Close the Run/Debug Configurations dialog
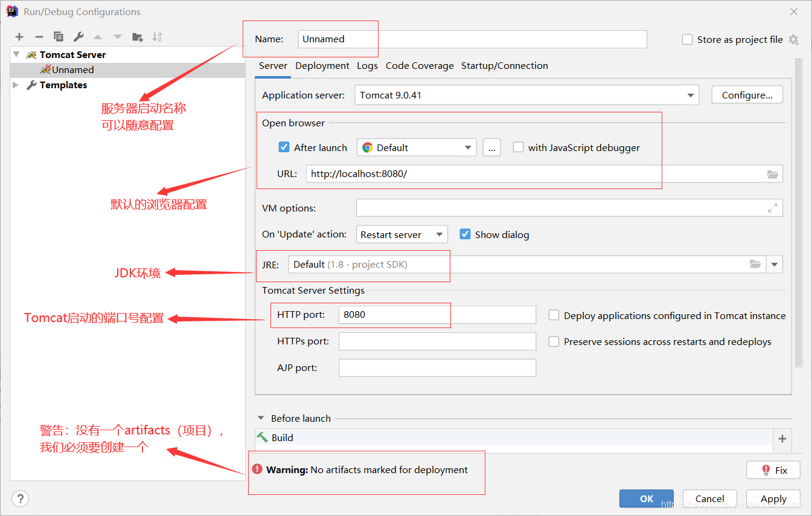Screen dimensions: 812x516 (794, 11)
